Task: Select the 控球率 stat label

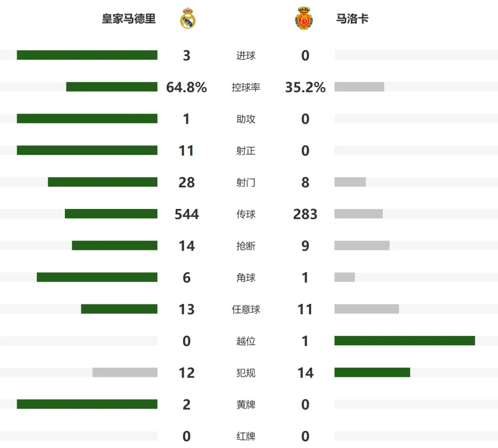Action: click(x=246, y=87)
